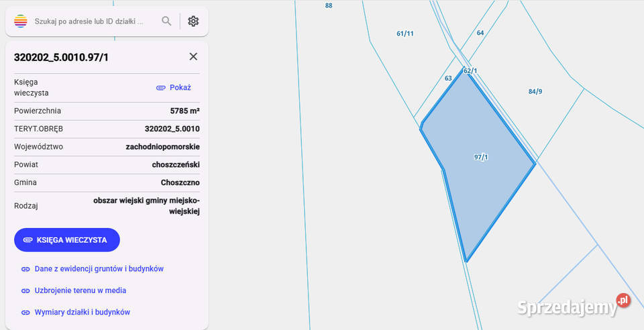Focus the address or parcel ID search field
Viewport: 644px width, 330px height.
pos(89,21)
